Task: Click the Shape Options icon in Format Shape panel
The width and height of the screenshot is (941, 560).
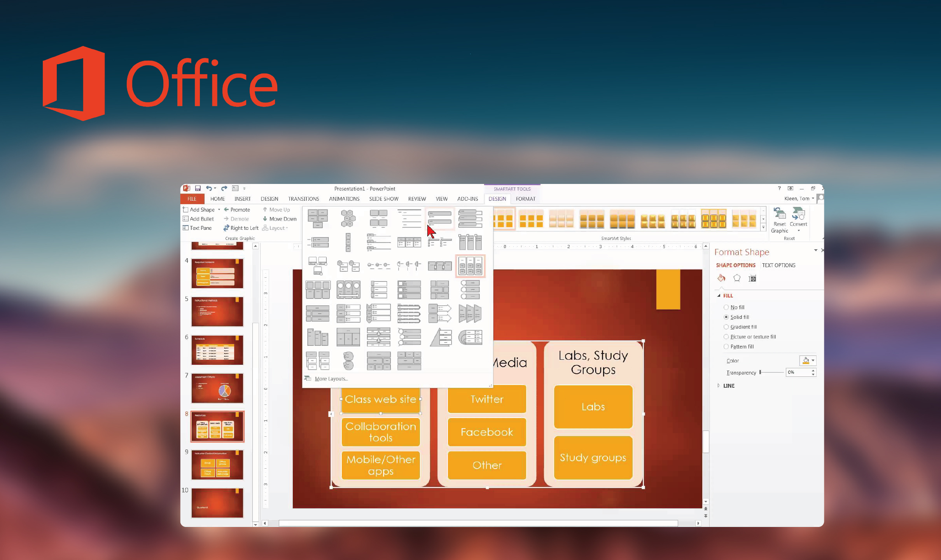Action: coord(734,265)
